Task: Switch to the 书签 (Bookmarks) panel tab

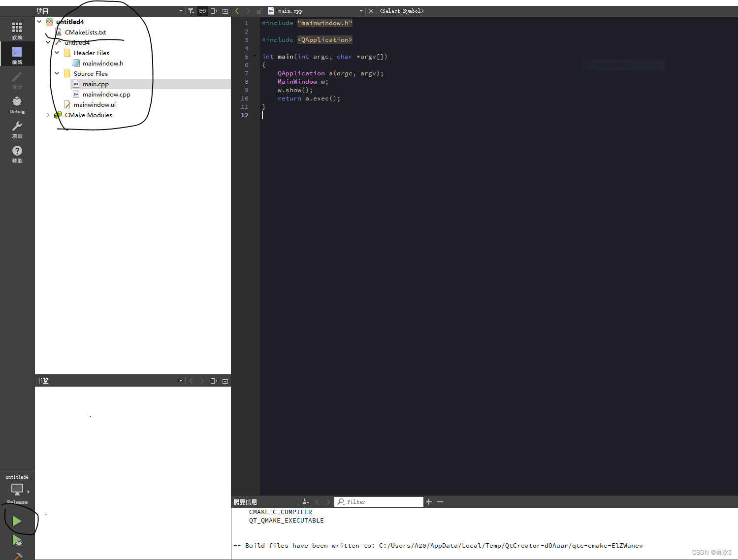Action: click(x=42, y=380)
